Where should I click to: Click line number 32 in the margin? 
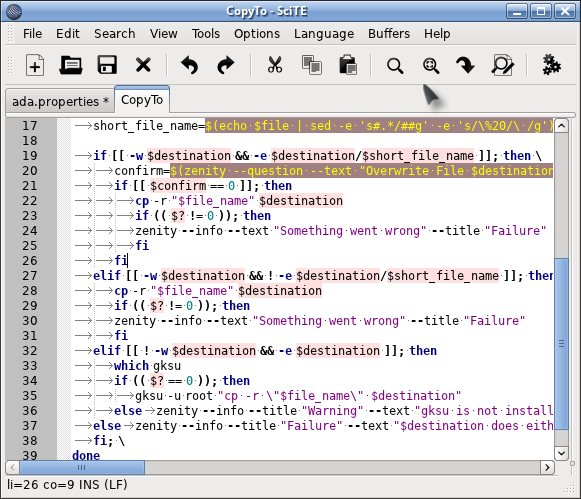[x=30, y=351]
